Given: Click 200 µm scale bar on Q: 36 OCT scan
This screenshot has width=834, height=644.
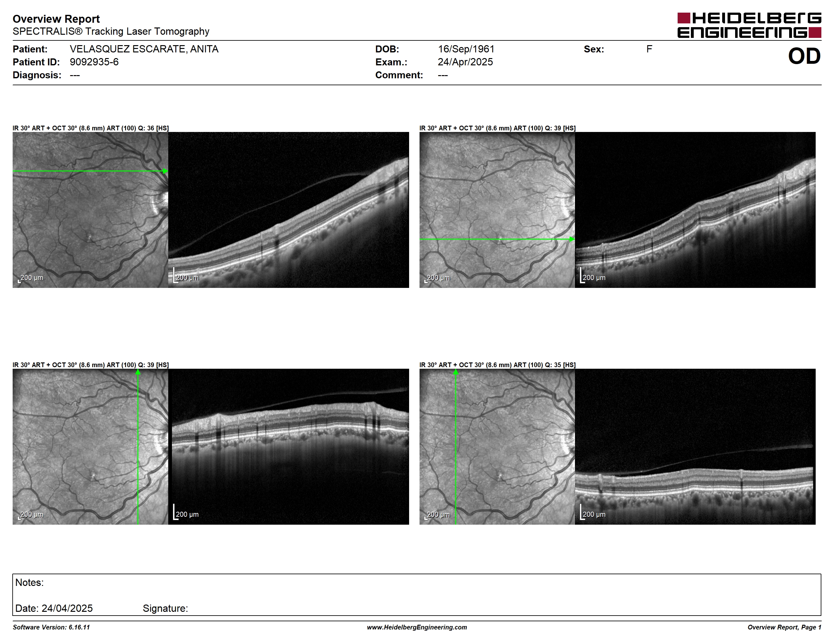Looking at the screenshot, I should click(186, 276).
